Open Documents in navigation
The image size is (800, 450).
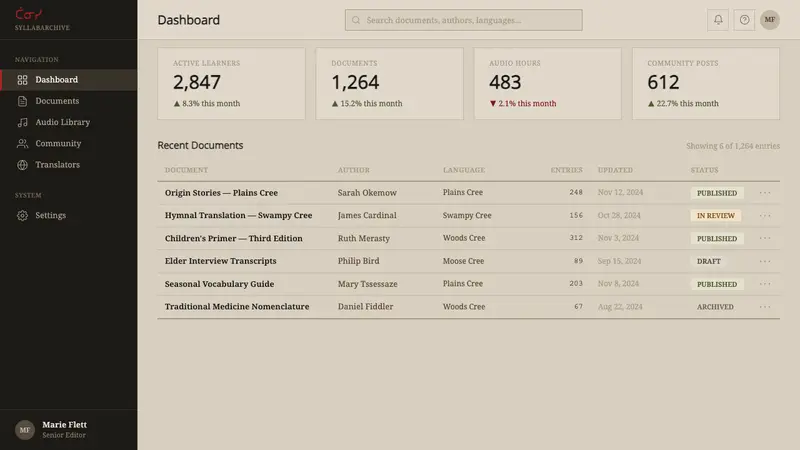click(x=68, y=101)
